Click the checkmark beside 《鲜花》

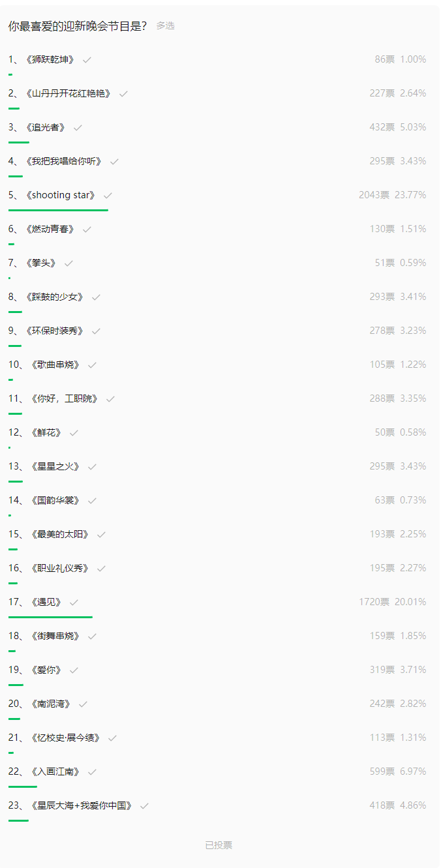pyautogui.click(x=74, y=433)
